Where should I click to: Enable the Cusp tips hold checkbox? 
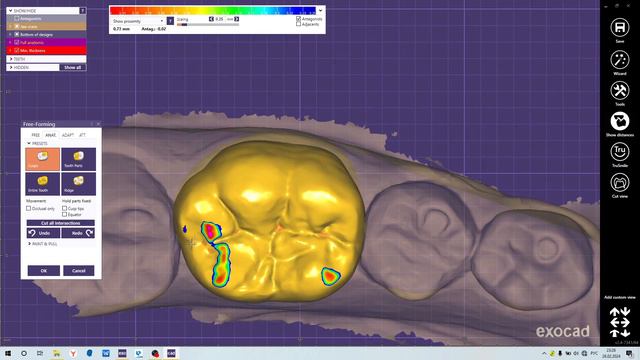click(x=64, y=209)
